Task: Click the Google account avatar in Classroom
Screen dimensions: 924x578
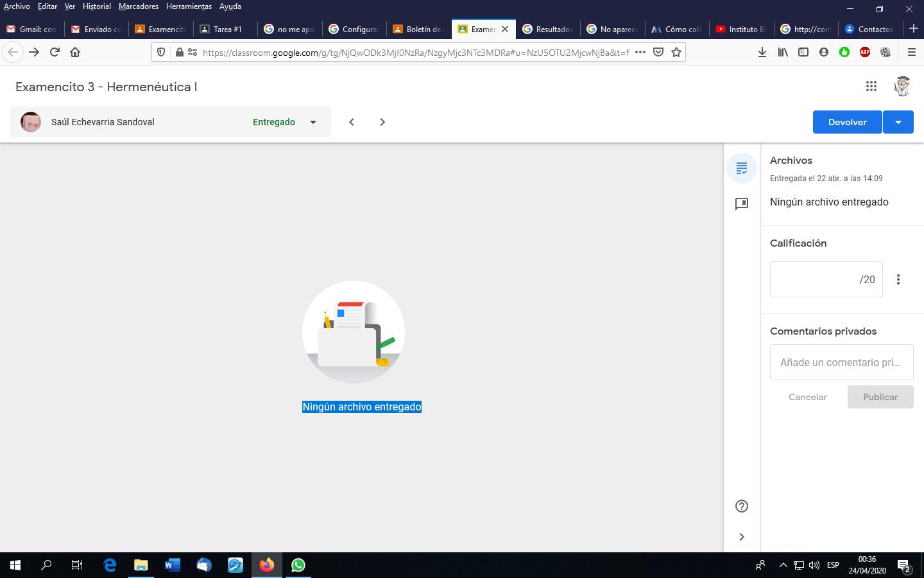Action: point(902,85)
